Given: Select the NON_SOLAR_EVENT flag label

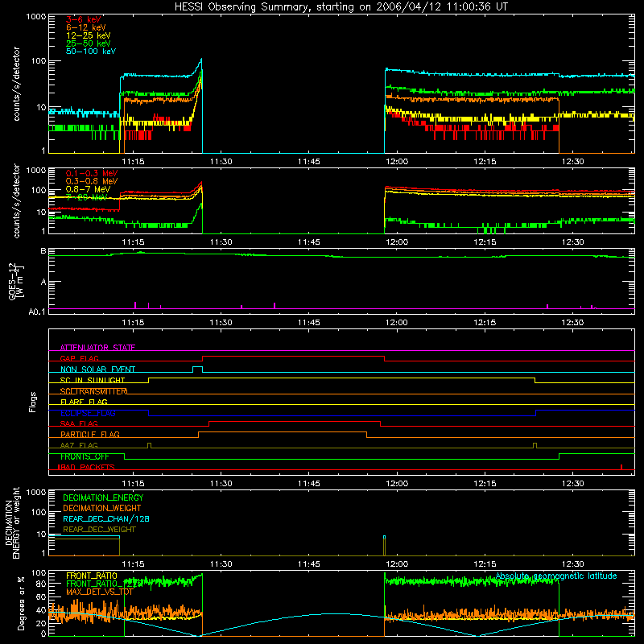Looking at the screenshot, I should [97, 369].
